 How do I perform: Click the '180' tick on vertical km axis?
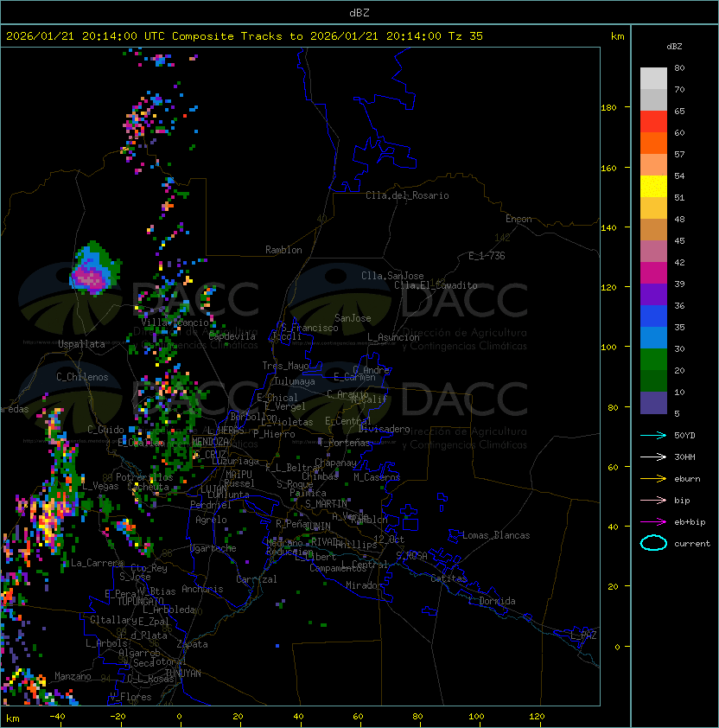tap(608, 108)
